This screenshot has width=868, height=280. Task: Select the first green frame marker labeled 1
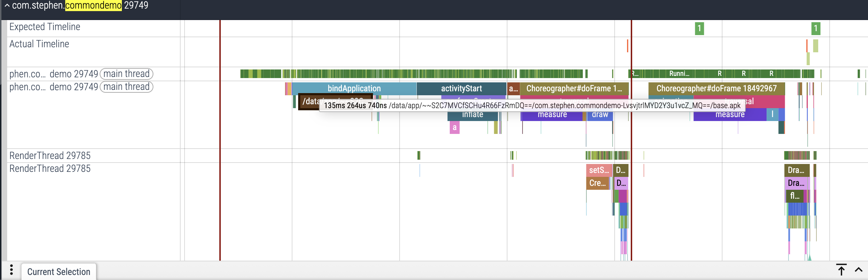[699, 29]
